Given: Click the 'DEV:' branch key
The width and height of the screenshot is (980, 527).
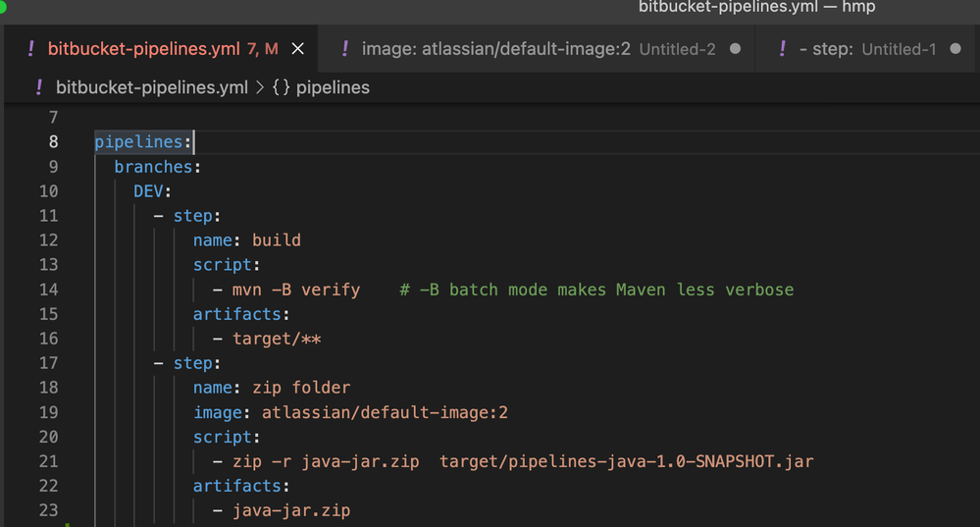Looking at the screenshot, I should (152, 191).
